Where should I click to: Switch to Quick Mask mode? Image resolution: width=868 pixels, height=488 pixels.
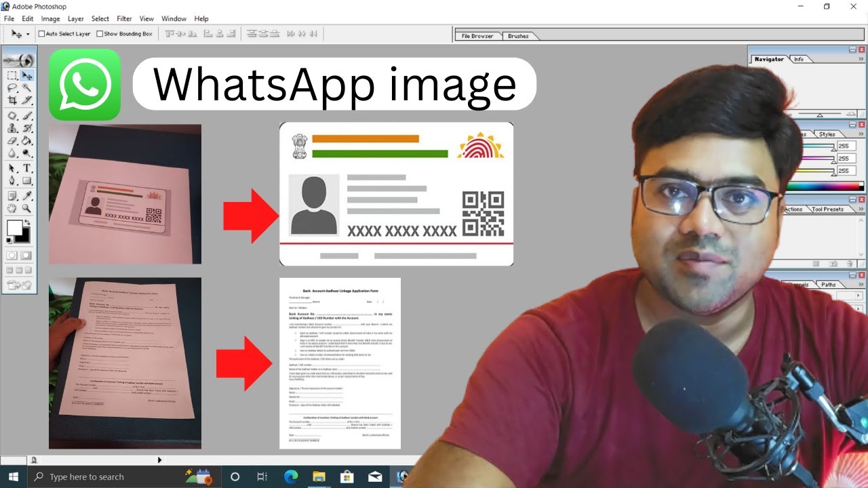[x=26, y=256]
